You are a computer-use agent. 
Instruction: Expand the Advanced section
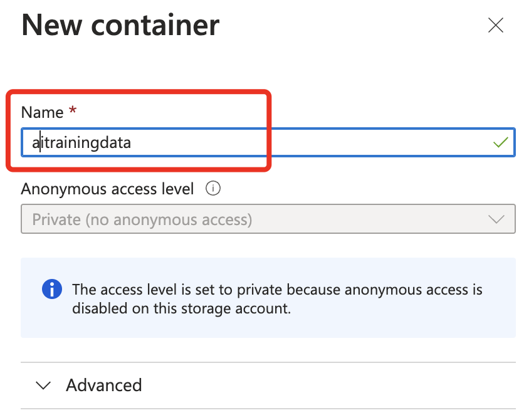[268, 386]
